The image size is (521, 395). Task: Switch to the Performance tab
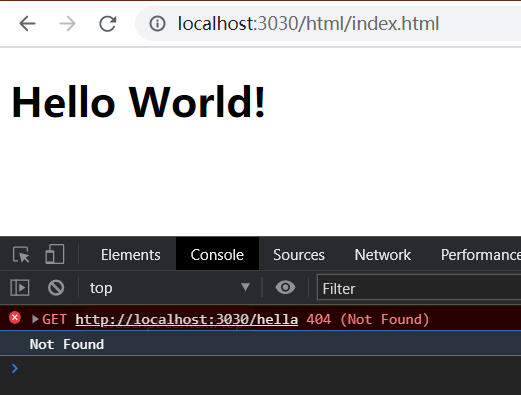coord(480,255)
